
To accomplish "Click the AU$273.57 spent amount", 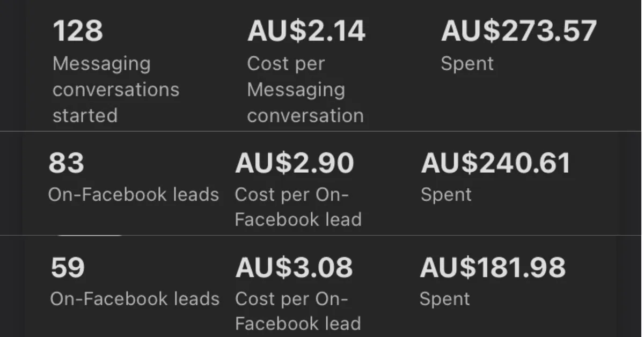I will click(x=518, y=31).
